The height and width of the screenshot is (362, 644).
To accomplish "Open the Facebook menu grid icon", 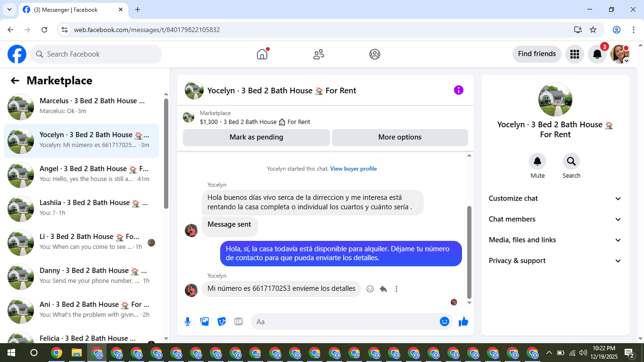I will click(574, 54).
